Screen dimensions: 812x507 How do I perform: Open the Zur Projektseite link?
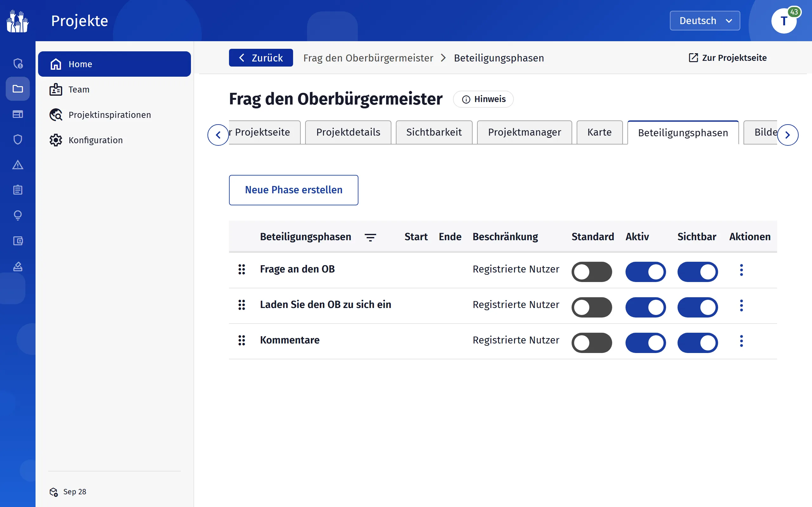point(727,58)
